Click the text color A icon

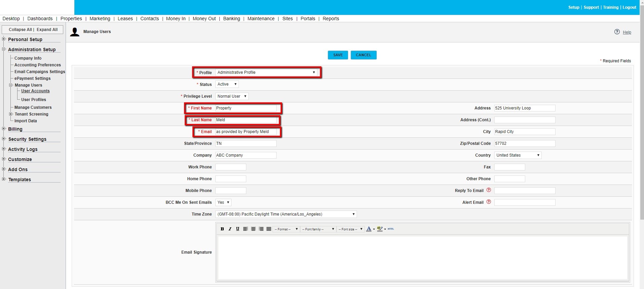point(369,229)
